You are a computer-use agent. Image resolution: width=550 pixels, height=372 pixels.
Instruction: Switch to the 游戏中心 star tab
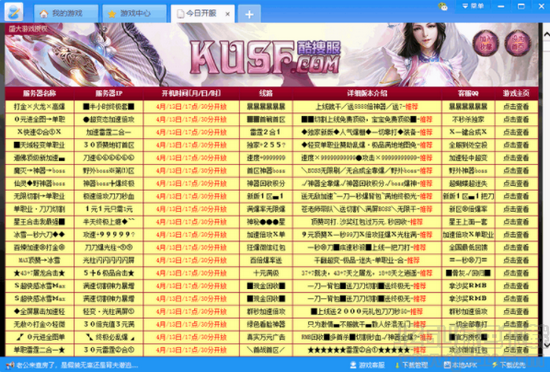pyautogui.click(x=135, y=14)
